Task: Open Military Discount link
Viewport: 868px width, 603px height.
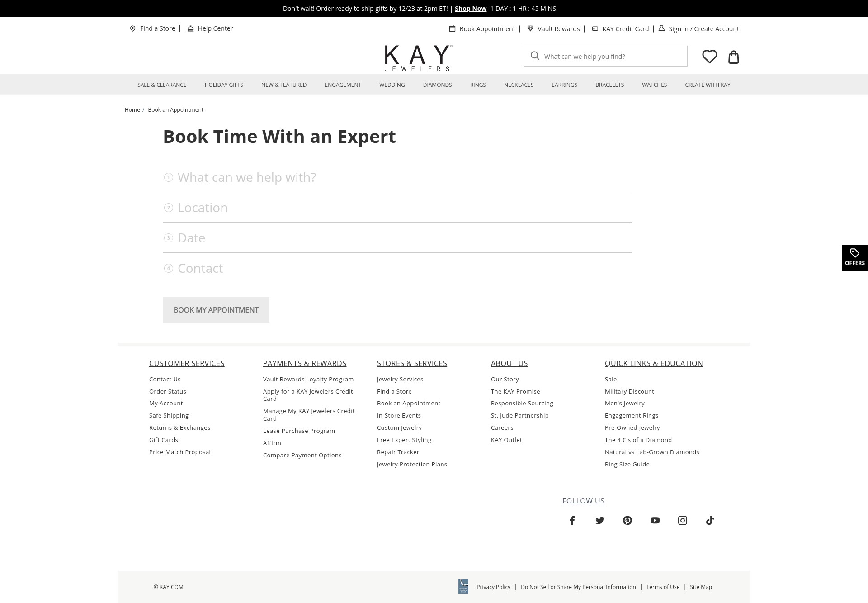Action: tap(629, 391)
